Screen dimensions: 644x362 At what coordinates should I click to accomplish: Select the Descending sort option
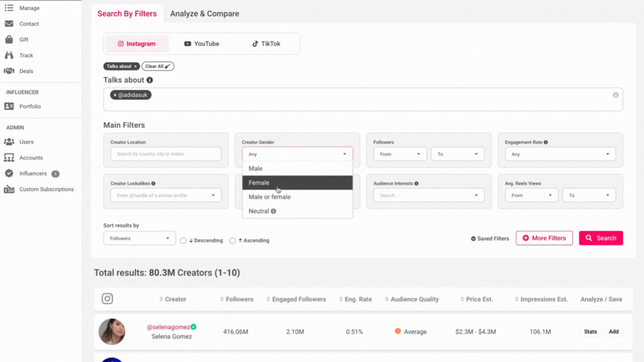(182, 240)
